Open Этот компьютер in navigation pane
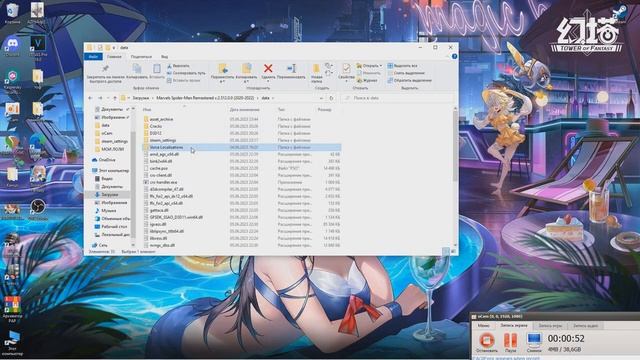The image size is (640, 360). tap(115, 171)
